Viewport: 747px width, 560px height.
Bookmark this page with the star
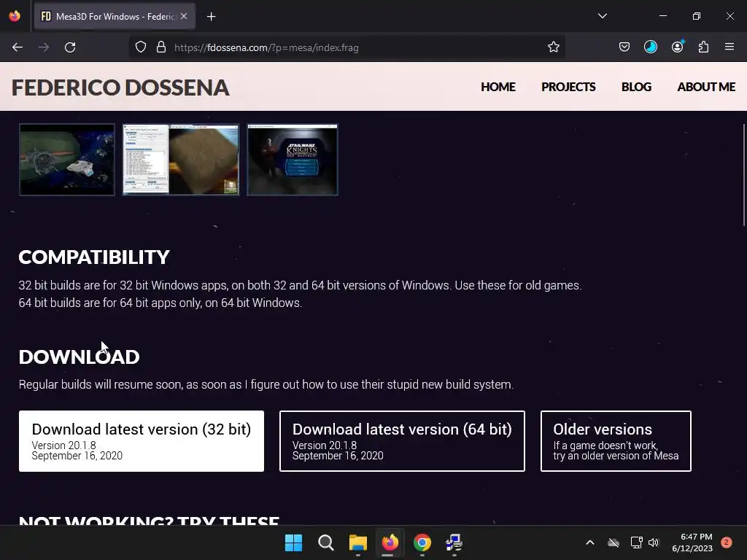(553, 47)
